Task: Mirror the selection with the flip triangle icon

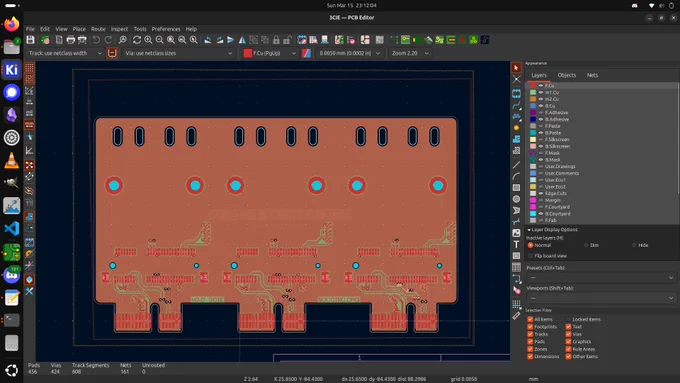Action: click(242, 40)
